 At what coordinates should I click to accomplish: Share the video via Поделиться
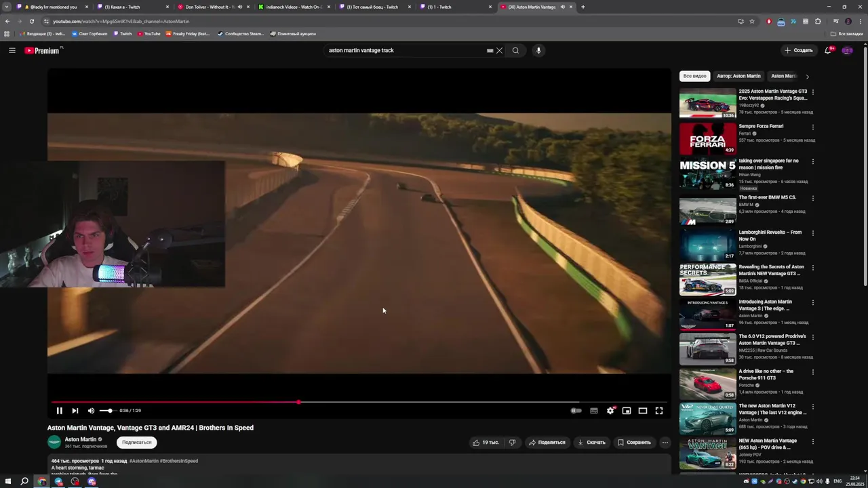tap(547, 443)
